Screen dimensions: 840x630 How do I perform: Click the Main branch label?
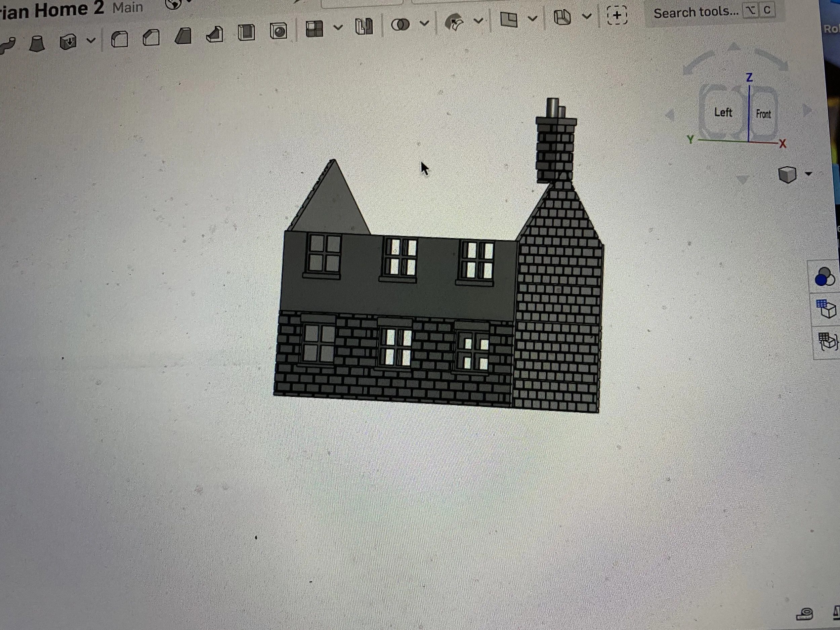128,7
